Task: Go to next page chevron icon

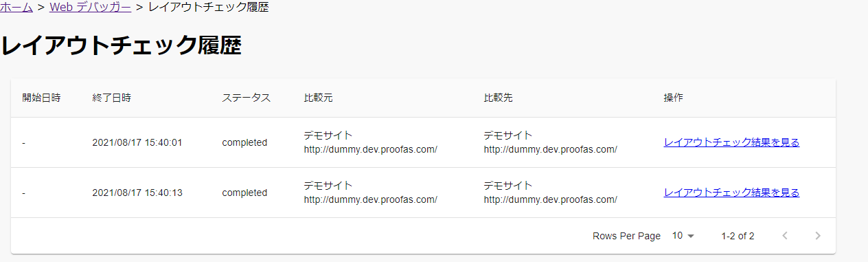Action: click(x=818, y=236)
